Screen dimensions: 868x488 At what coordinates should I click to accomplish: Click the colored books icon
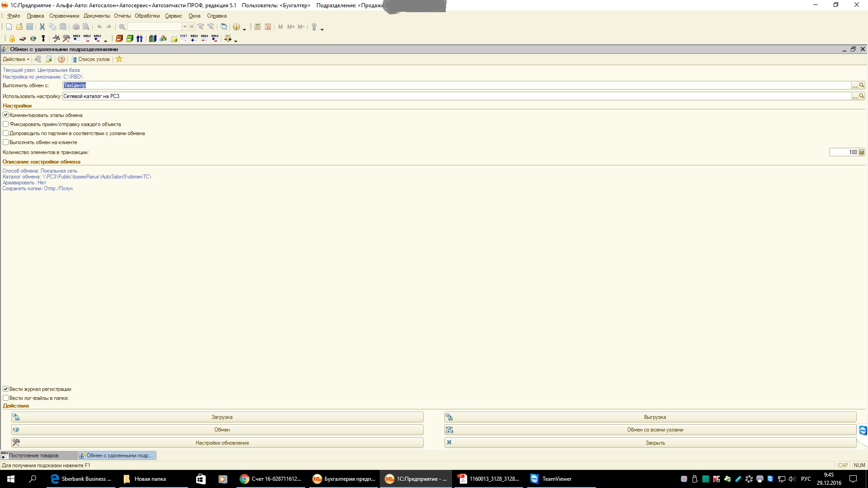point(153,39)
